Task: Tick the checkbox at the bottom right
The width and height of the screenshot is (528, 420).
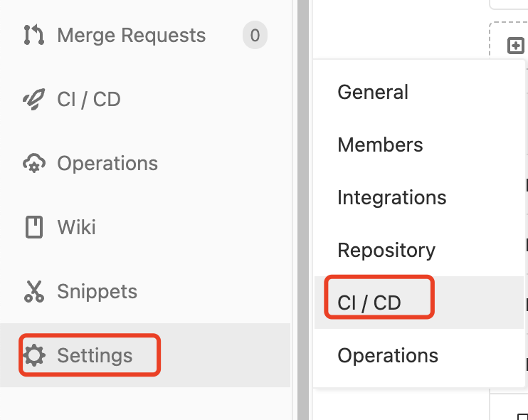Action: [x=522, y=416]
